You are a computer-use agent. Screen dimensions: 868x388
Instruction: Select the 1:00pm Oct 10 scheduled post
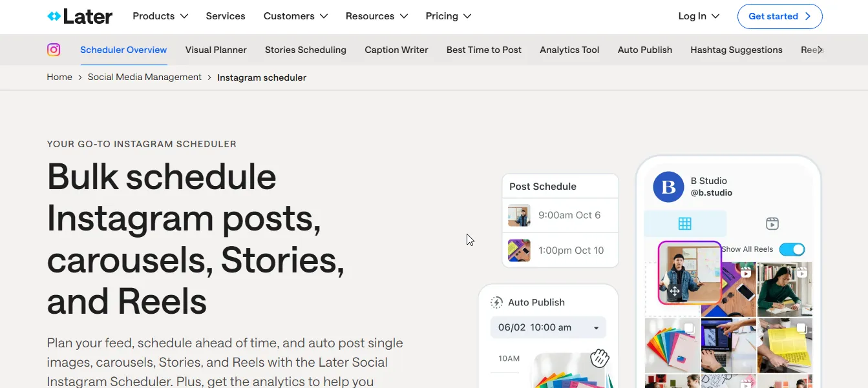pyautogui.click(x=560, y=250)
